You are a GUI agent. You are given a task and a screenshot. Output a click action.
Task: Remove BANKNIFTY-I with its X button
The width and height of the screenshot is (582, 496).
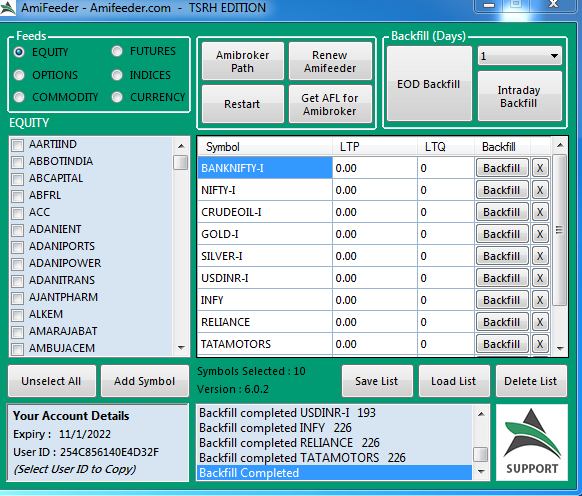tap(540, 168)
